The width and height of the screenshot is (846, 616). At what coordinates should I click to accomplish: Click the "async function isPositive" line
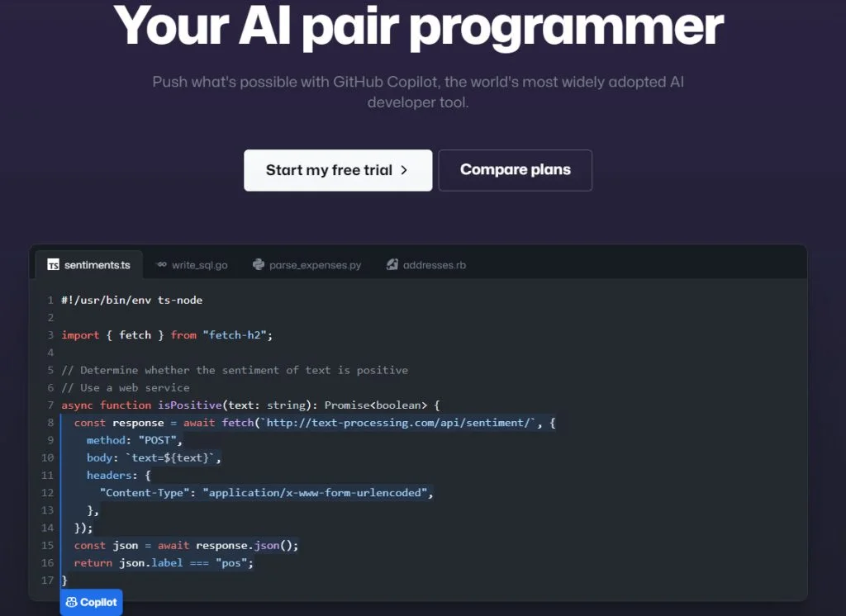(251, 405)
